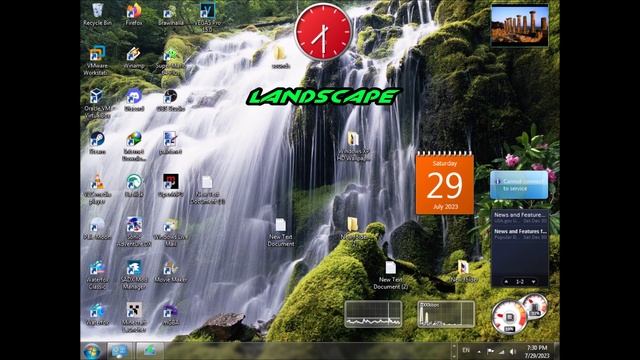Click the left line graph monitor gadget

(x=373, y=314)
